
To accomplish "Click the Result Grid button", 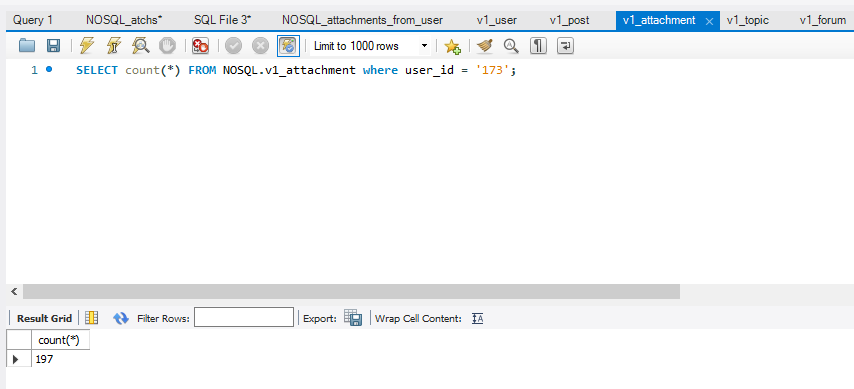I will (44, 318).
